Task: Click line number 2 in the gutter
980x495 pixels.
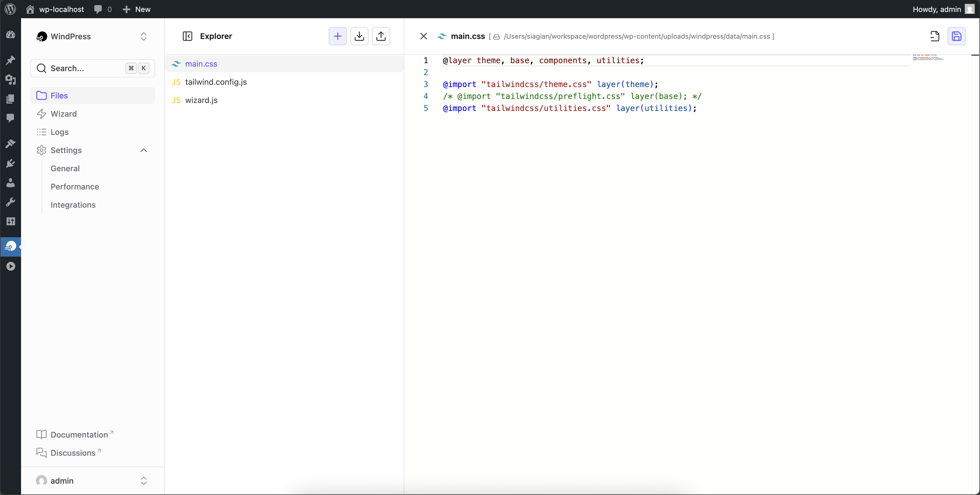Action: (x=426, y=72)
